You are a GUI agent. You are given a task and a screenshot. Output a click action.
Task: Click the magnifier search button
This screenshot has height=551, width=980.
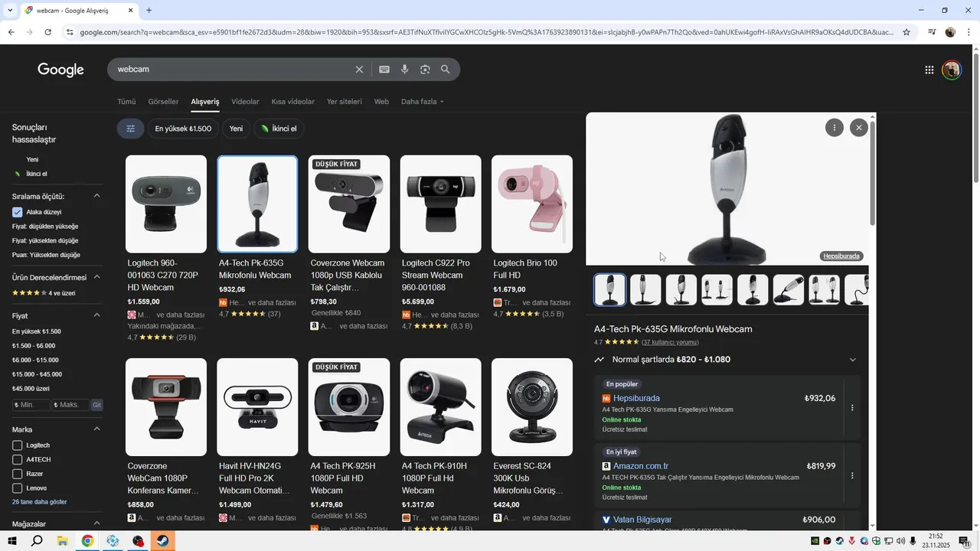pos(446,70)
